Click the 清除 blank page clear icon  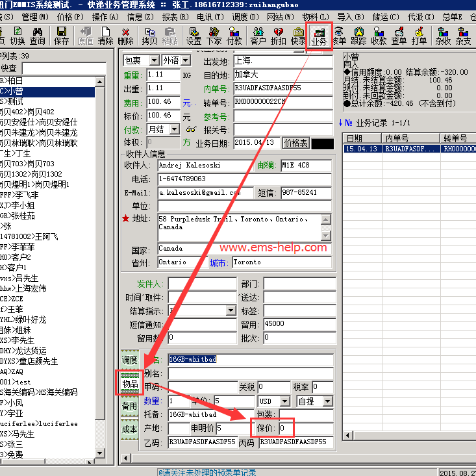(x=105, y=36)
